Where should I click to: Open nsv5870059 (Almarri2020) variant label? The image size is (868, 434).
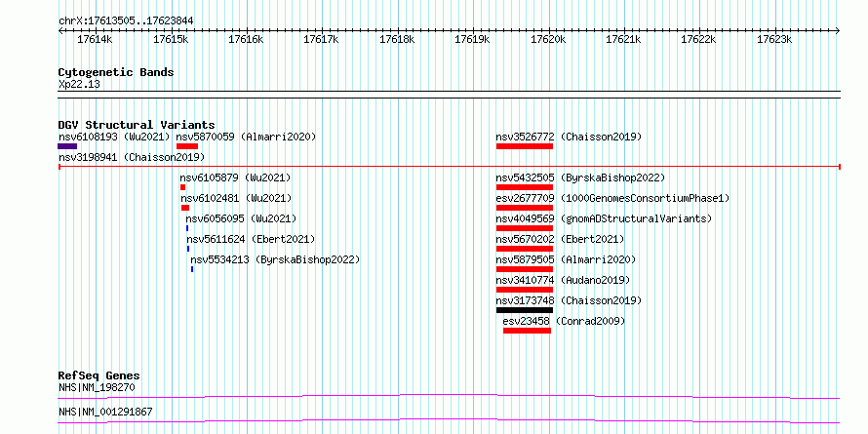(246, 137)
